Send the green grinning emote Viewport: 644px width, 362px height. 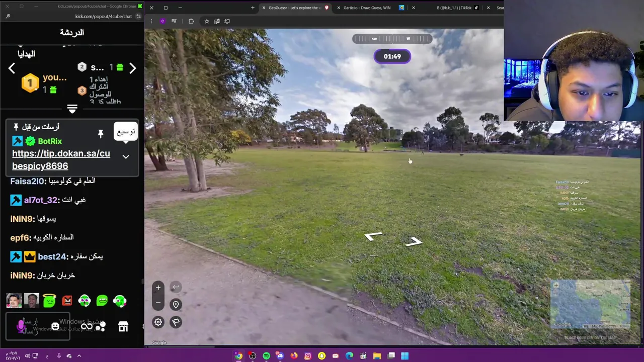(102, 301)
